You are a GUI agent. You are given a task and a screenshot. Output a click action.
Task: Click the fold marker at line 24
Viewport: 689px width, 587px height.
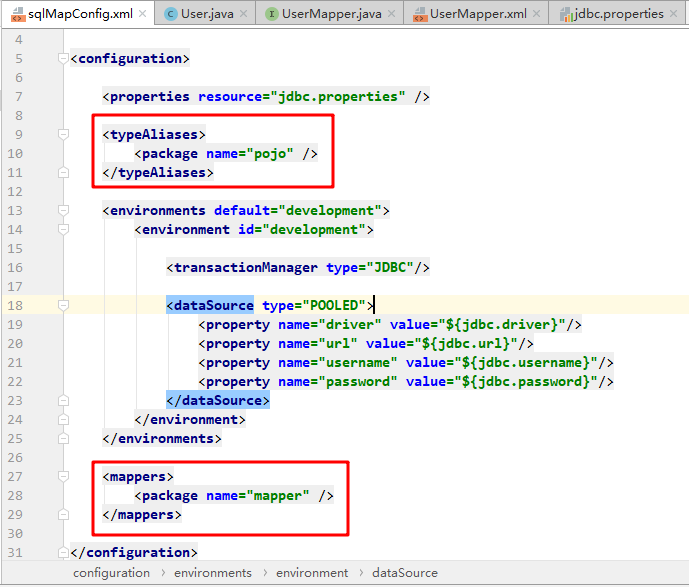tap(63, 420)
